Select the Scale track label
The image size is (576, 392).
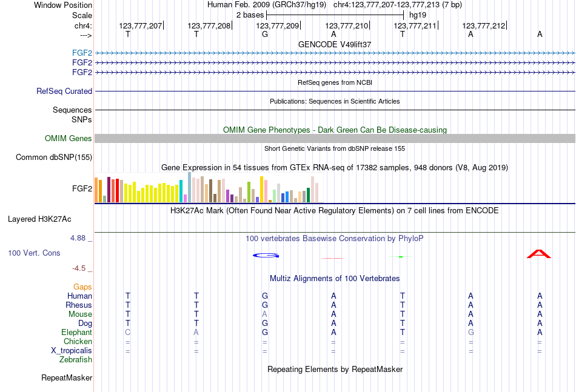point(82,15)
